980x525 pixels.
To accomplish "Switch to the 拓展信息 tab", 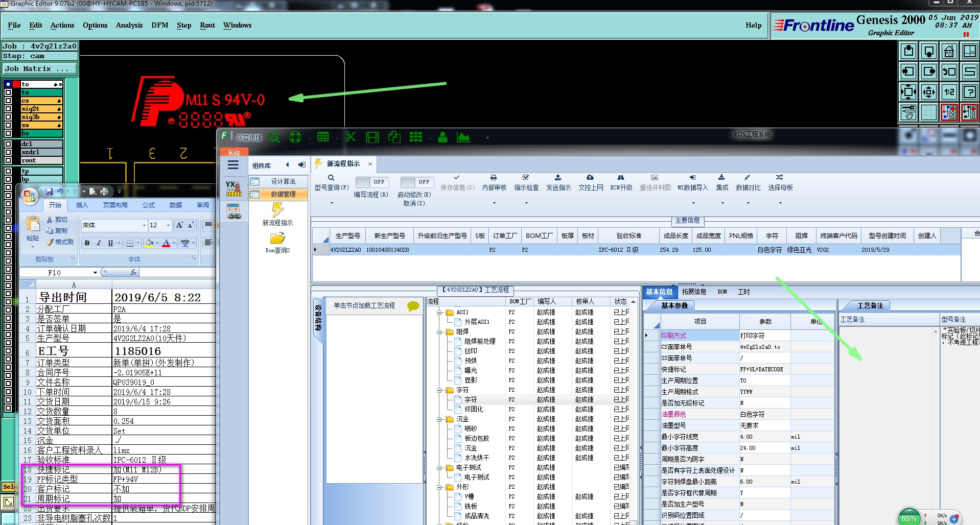I will (694, 292).
